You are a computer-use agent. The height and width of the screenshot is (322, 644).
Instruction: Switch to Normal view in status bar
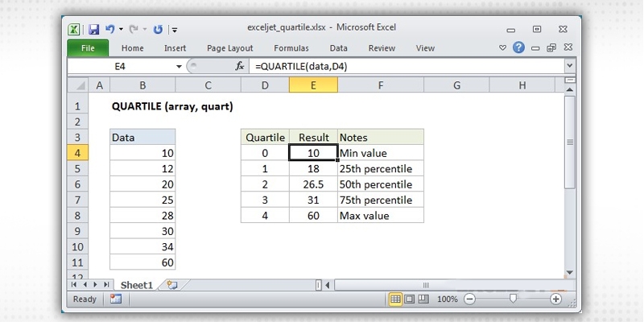click(x=395, y=299)
